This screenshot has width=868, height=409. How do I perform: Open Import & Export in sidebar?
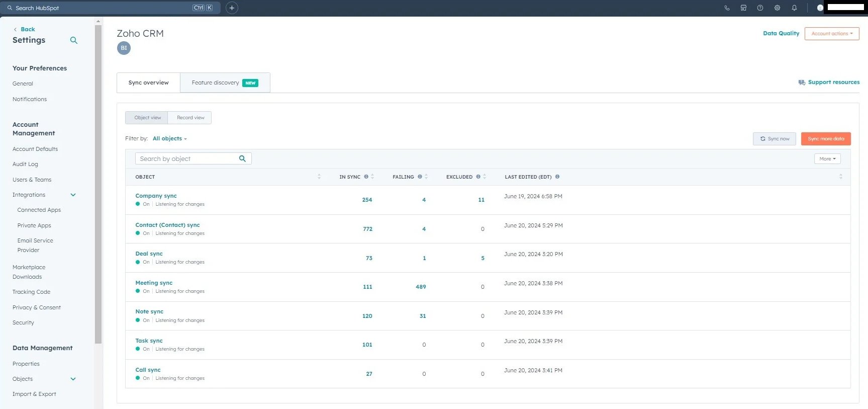[34, 394]
